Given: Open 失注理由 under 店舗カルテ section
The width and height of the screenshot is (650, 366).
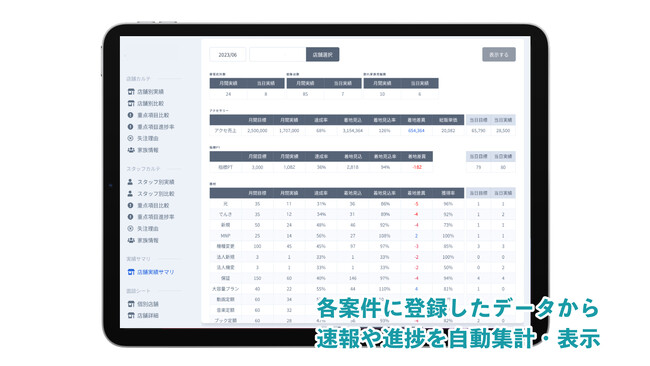Looking at the screenshot, I should click(148, 138).
